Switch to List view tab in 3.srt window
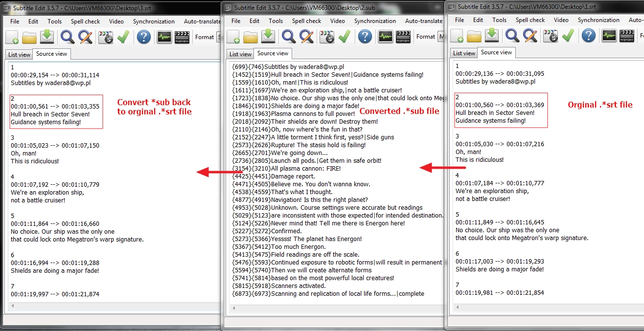This screenshot has height=331, width=644. pos(19,55)
